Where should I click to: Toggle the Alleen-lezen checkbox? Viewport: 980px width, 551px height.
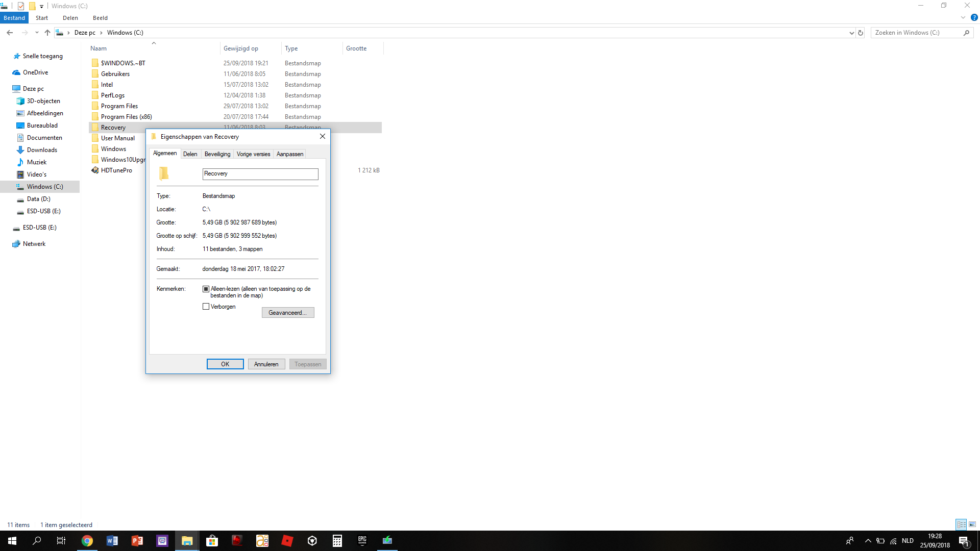coord(206,289)
